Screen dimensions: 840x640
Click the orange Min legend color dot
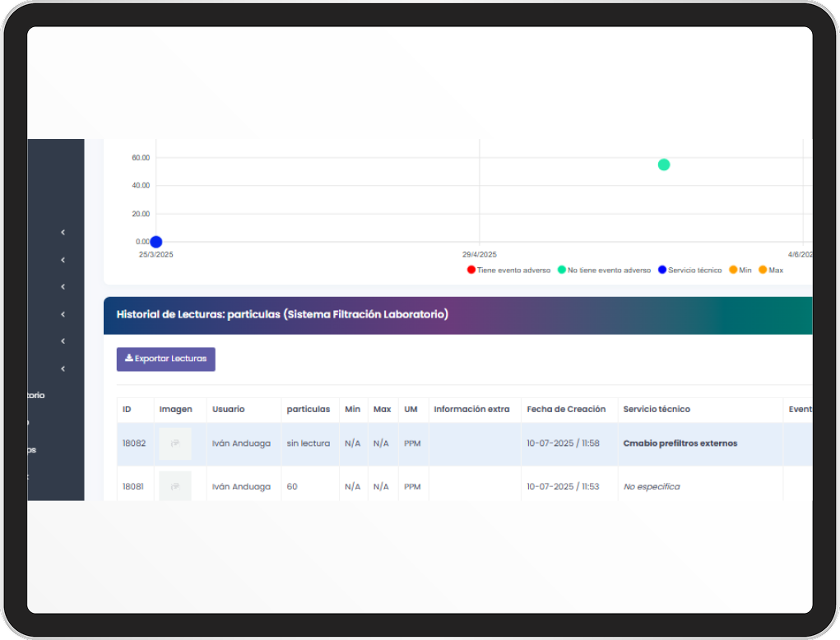[733, 270]
